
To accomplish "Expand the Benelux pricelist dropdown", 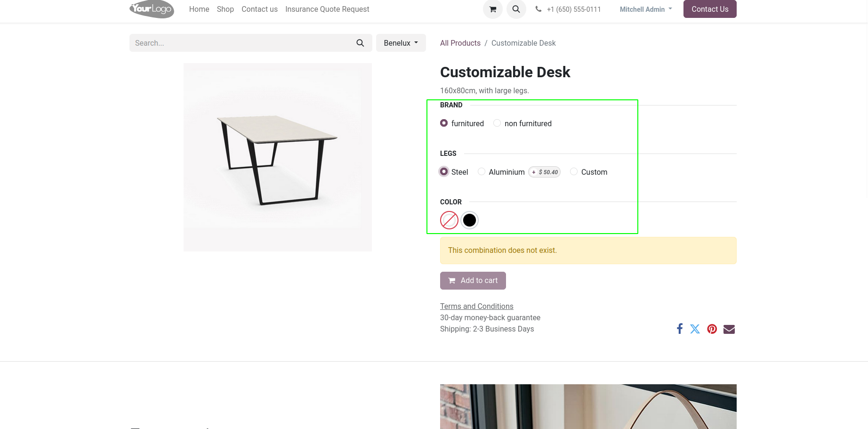I will [x=401, y=43].
